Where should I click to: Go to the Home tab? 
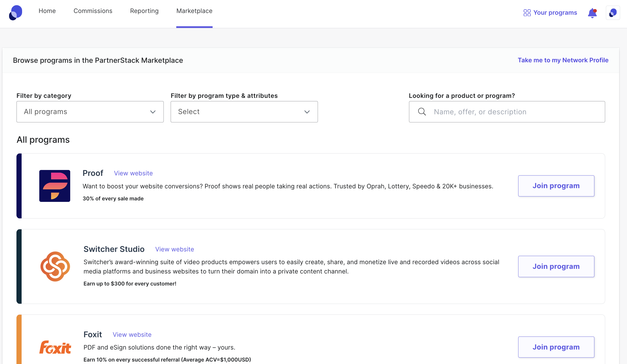pos(47,11)
